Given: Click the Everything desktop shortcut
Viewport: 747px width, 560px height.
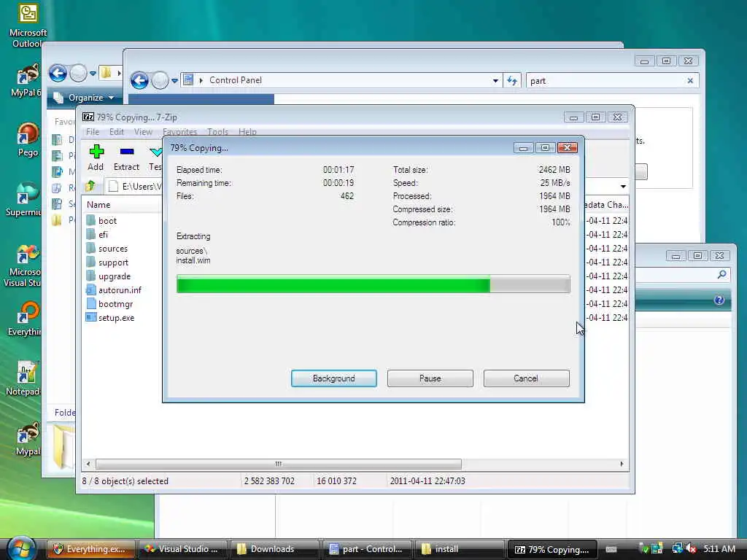Looking at the screenshot, I should pyautogui.click(x=25, y=318).
